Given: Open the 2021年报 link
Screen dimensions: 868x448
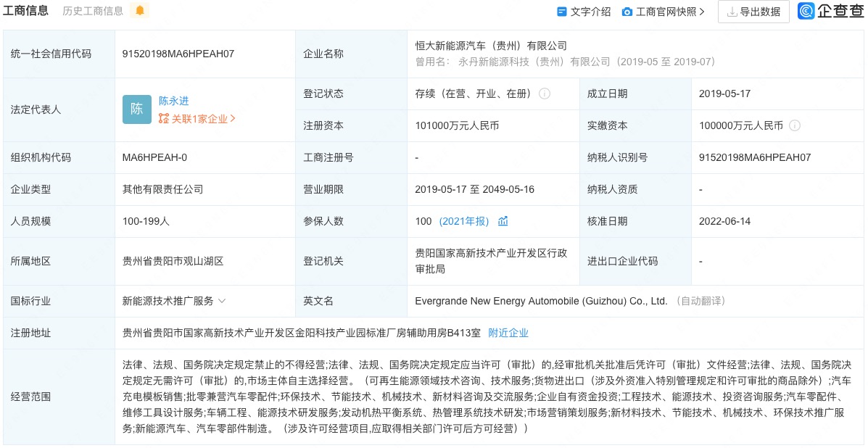Looking at the screenshot, I should click(464, 221).
